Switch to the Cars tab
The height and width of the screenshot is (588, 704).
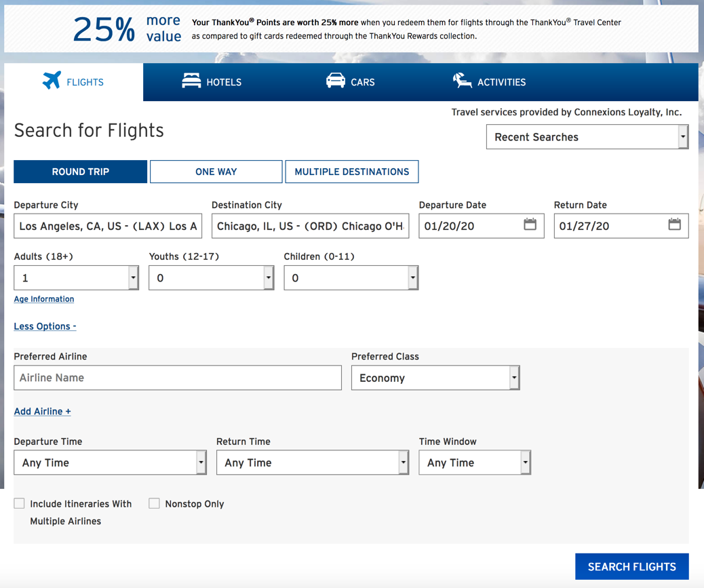351,81
